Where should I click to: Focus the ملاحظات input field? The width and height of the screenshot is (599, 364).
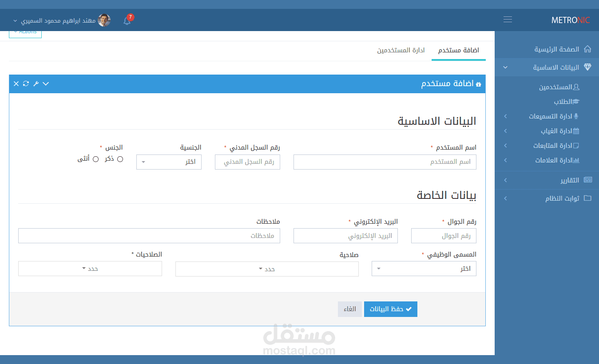pos(149,236)
